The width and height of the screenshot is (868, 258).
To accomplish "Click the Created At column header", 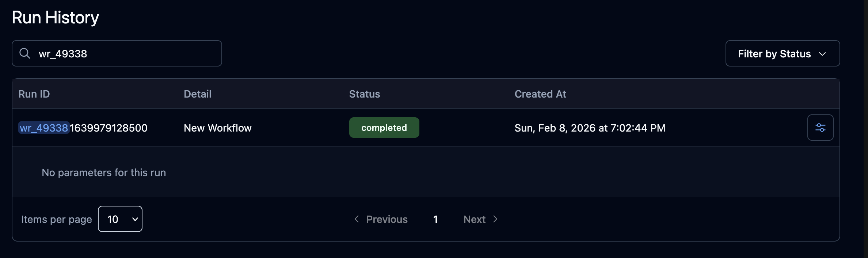I will click(x=540, y=94).
